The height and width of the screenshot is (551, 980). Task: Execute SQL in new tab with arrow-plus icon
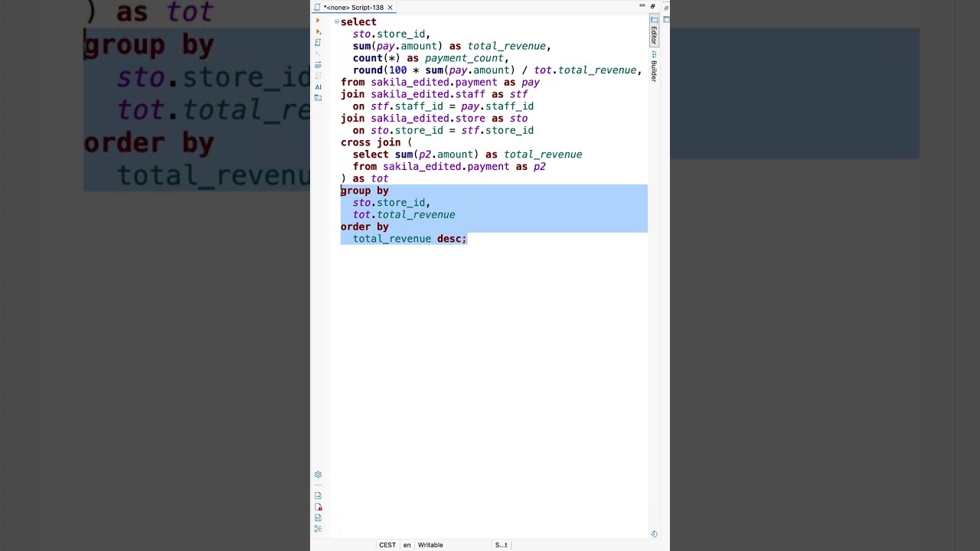pyautogui.click(x=318, y=31)
